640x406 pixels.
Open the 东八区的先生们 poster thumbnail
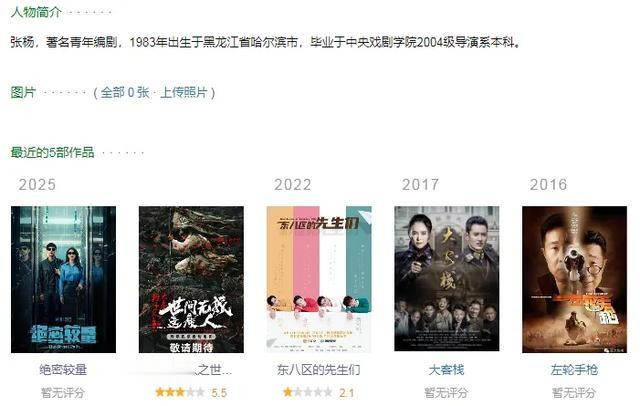tap(319, 280)
